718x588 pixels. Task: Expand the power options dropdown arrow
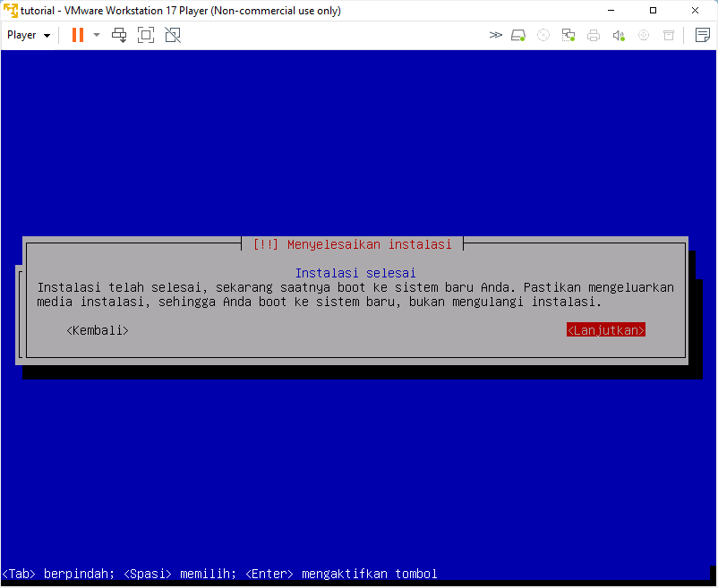[x=97, y=35]
